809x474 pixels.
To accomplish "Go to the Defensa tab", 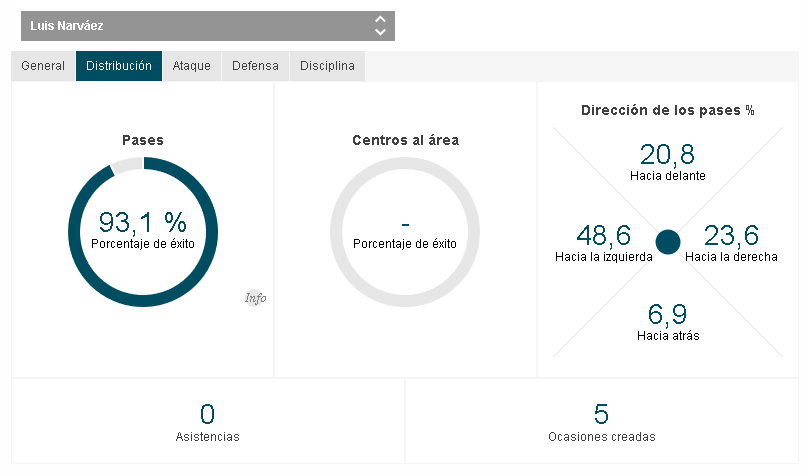I will [255, 66].
